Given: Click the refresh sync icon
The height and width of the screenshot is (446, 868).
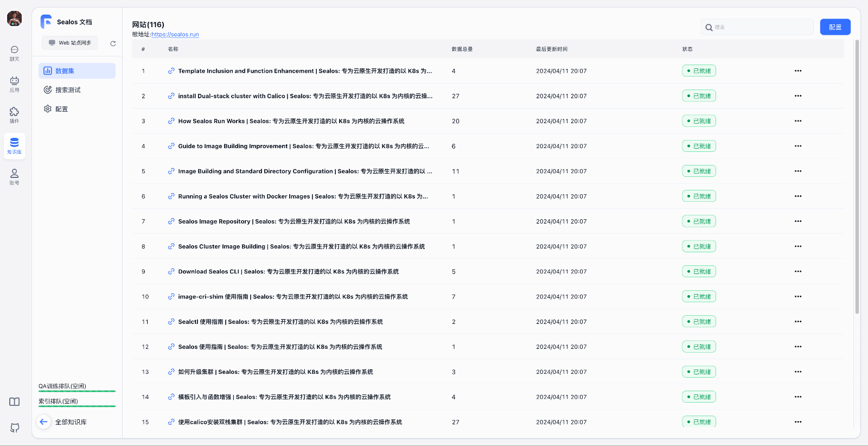Looking at the screenshot, I should point(113,43).
